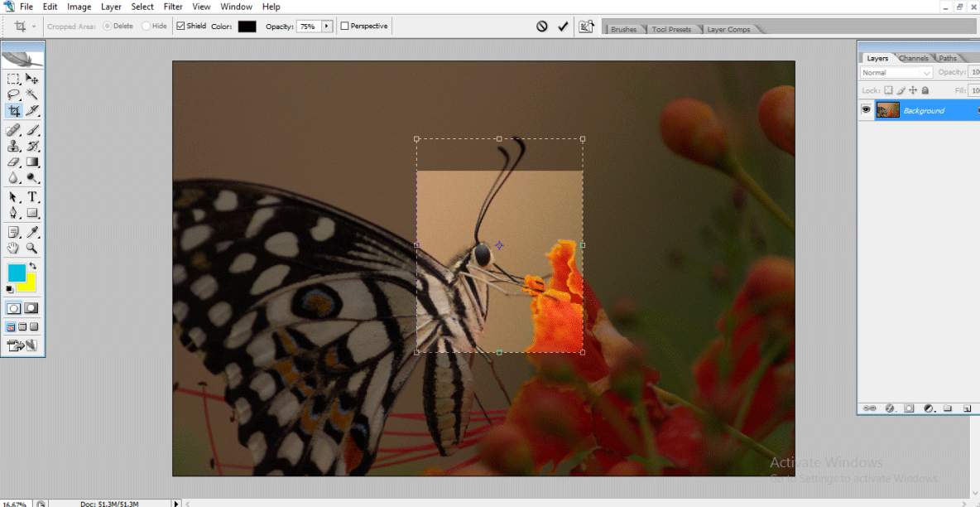
Task: Select the Lasso tool
Action: click(x=13, y=93)
